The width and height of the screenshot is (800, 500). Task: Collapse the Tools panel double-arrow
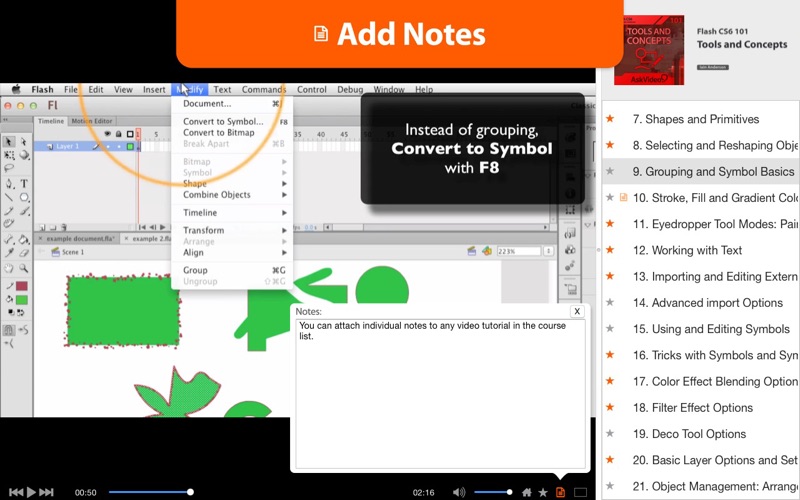[x=5, y=120]
